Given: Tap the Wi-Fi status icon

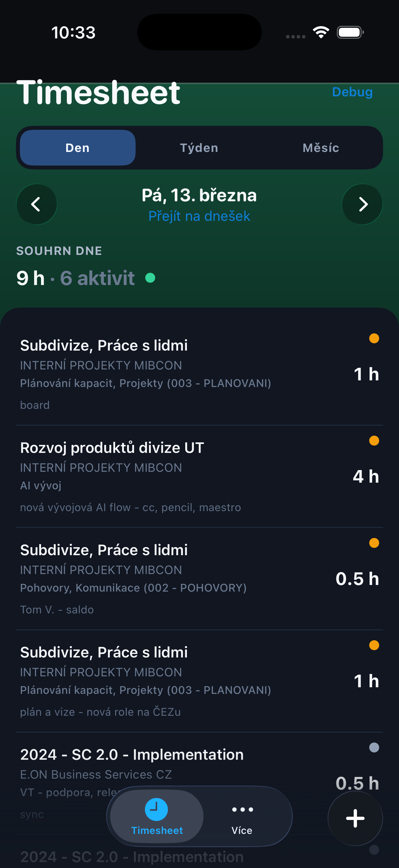Looking at the screenshot, I should [321, 32].
